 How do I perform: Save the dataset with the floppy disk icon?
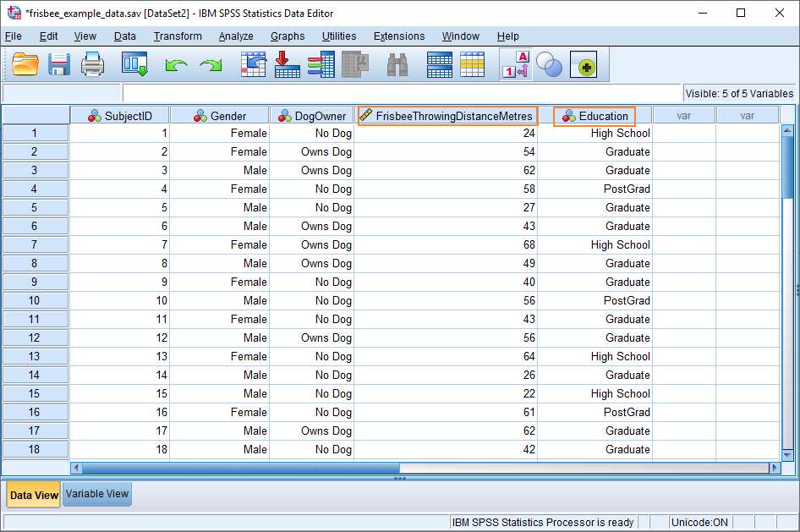59,65
